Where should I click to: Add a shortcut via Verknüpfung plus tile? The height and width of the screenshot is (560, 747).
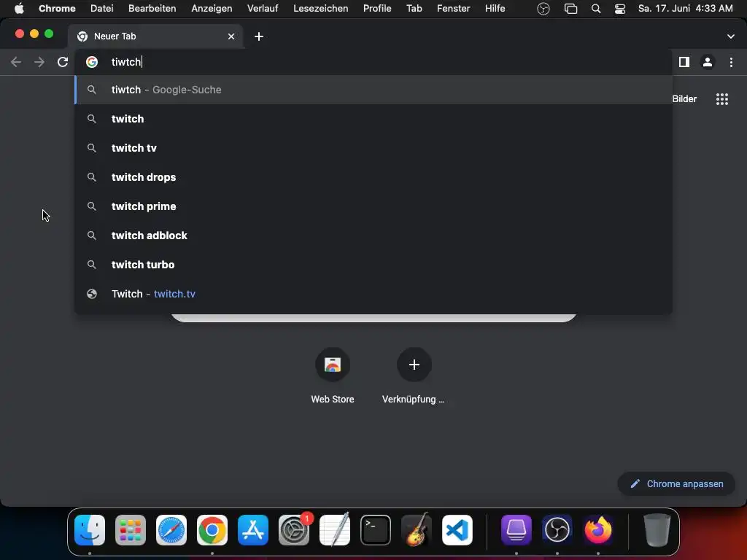pyautogui.click(x=414, y=376)
